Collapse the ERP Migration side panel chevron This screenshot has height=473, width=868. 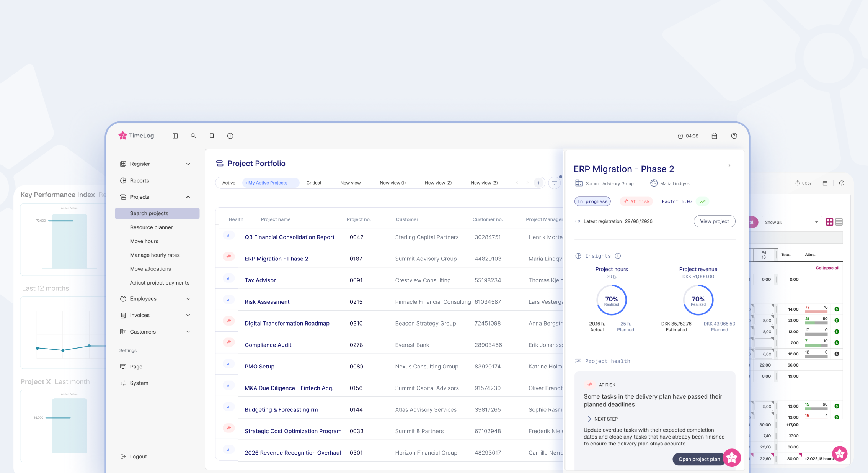click(729, 165)
